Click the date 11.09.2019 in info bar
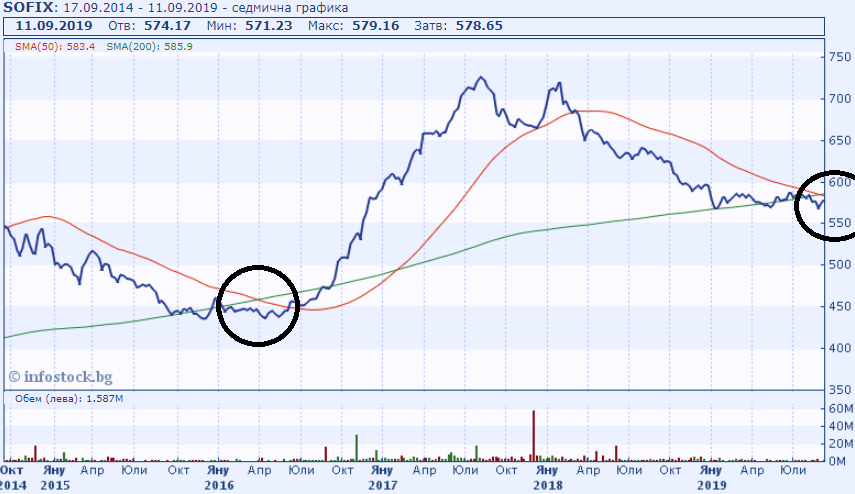The width and height of the screenshot is (855, 494). coord(53,26)
